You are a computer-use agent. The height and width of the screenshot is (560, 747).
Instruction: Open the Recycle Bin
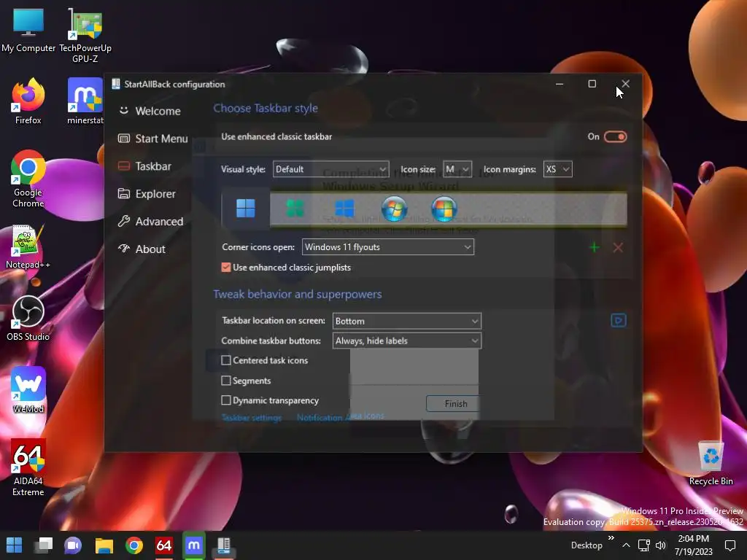(711, 463)
